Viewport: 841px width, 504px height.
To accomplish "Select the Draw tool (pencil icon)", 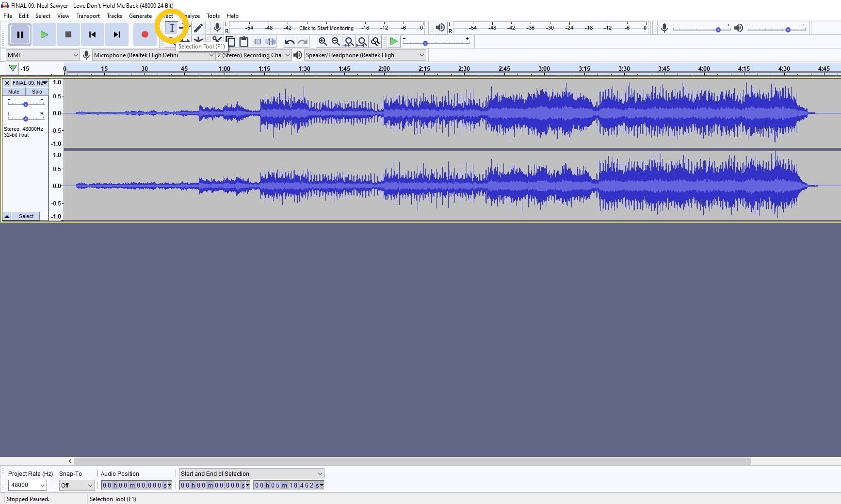I will point(198,28).
